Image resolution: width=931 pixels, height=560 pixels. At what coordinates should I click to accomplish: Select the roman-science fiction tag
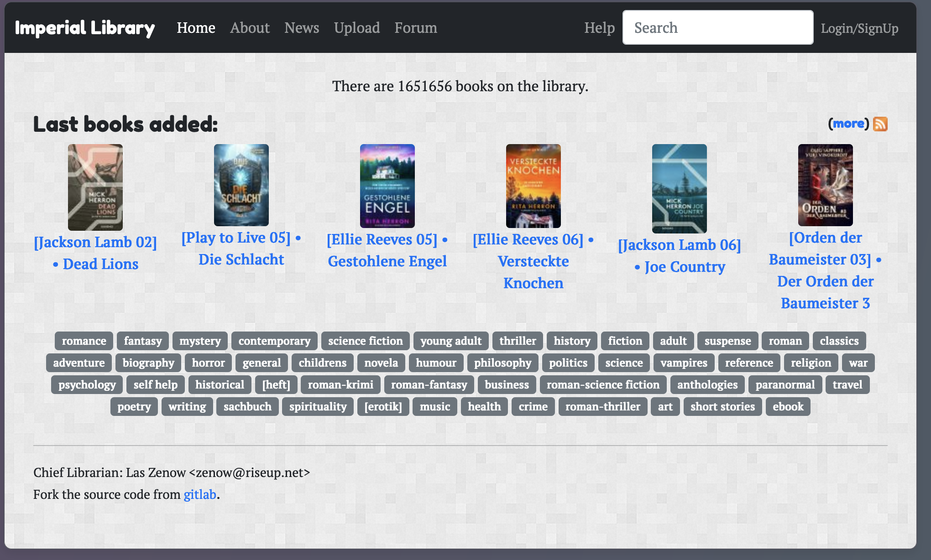click(603, 384)
